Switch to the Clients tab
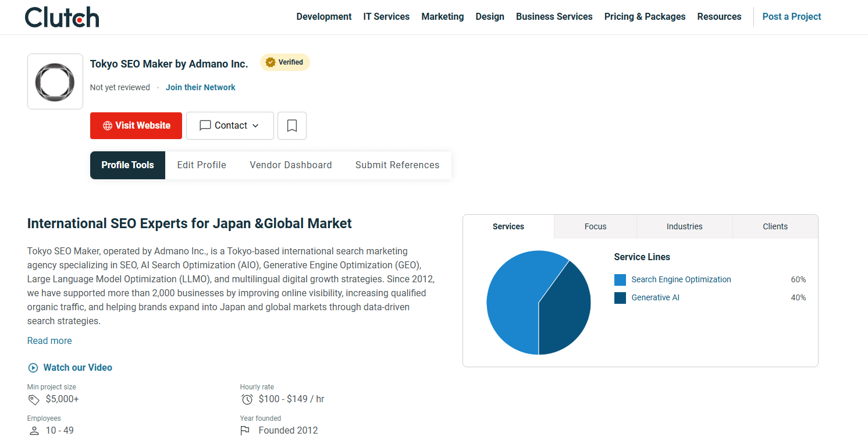 [775, 227]
